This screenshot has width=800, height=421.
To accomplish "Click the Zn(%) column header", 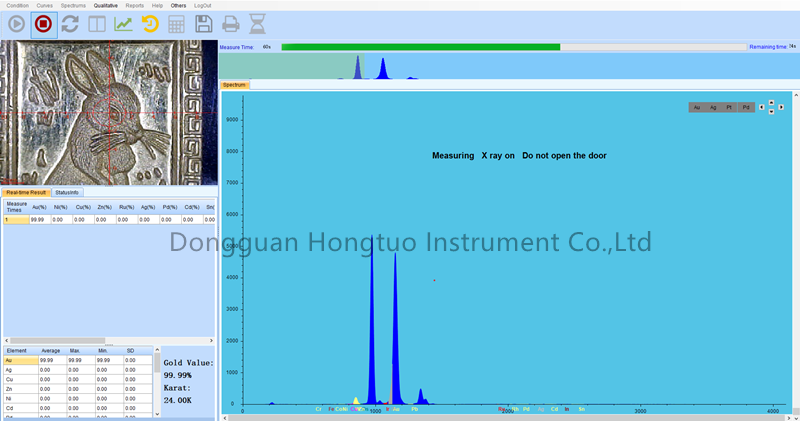I will tap(105, 207).
